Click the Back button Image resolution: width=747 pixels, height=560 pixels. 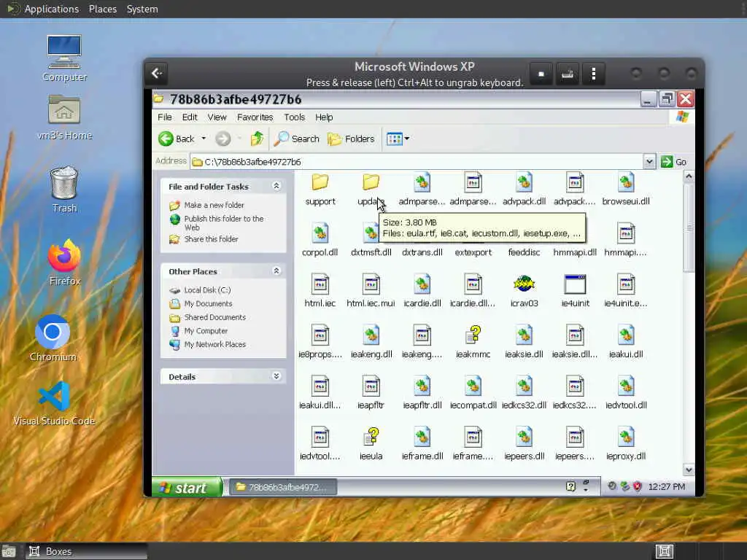tap(177, 139)
